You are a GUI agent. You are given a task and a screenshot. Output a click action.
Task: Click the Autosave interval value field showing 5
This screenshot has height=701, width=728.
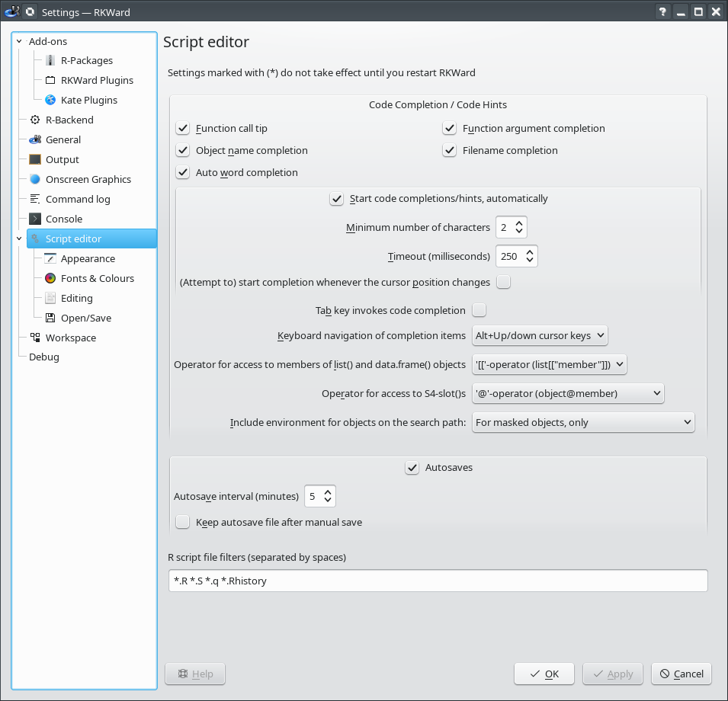313,496
